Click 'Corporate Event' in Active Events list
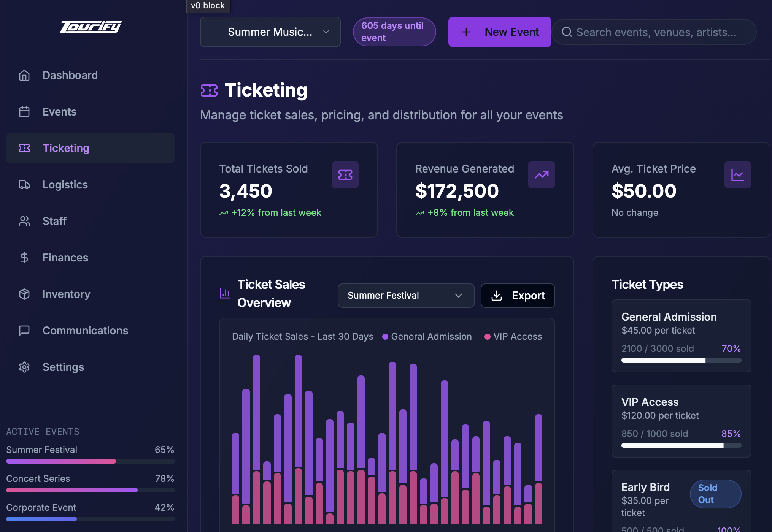Viewport: 772px width, 532px height. pos(41,508)
